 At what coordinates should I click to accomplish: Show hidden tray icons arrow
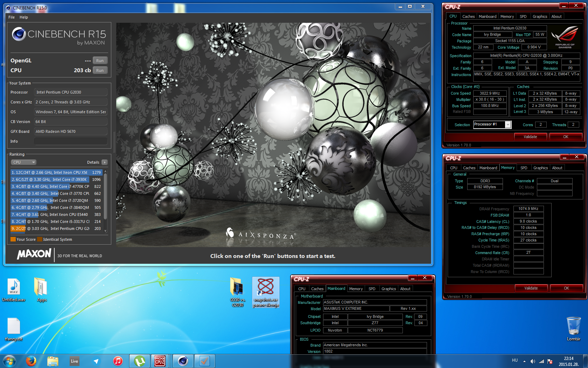(x=524, y=361)
